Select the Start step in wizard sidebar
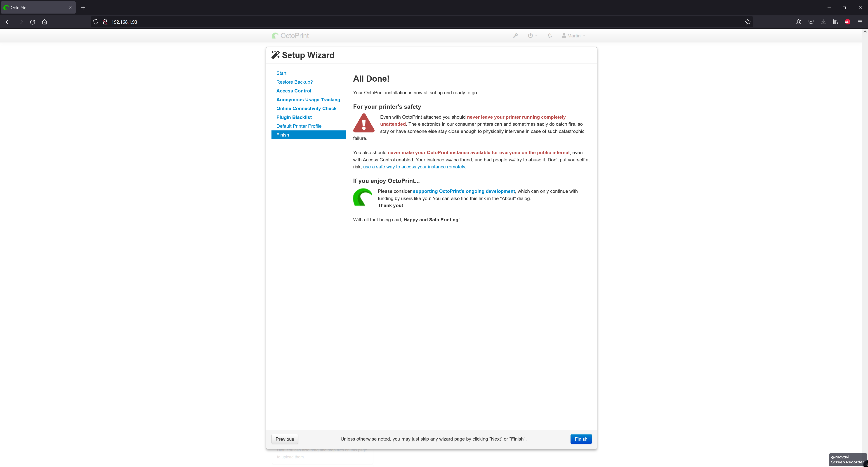Screen dimensions: 868x467 (x=281, y=73)
